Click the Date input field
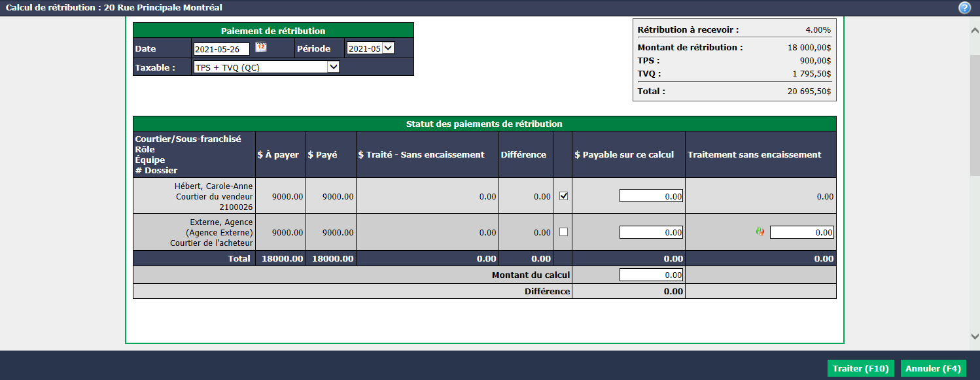 pyautogui.click(x=222, y=48)
